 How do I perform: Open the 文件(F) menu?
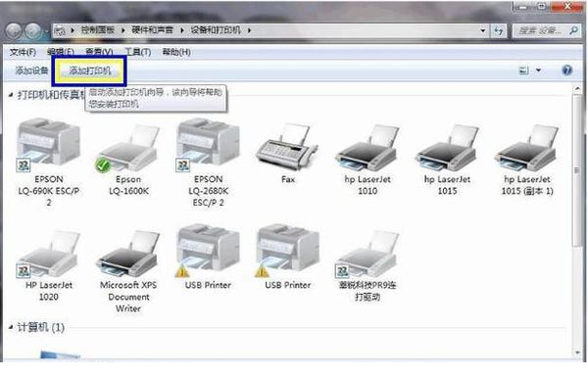tap(23, 52)
